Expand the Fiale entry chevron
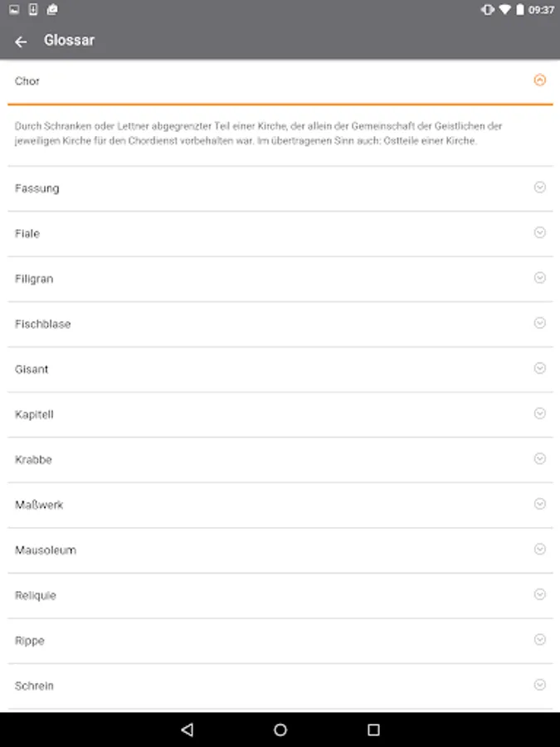The image size is (560, 747). tap(540, 232)
